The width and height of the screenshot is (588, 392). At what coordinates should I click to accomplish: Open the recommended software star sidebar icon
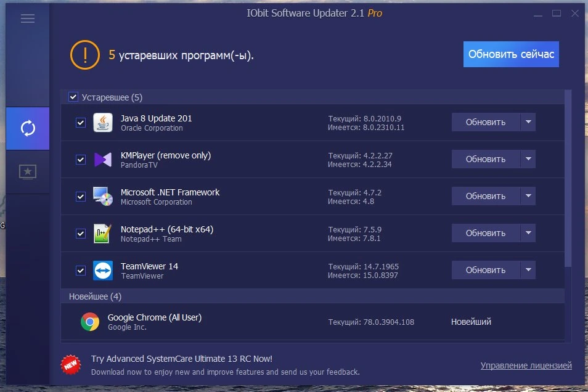[x=28, y=172]
